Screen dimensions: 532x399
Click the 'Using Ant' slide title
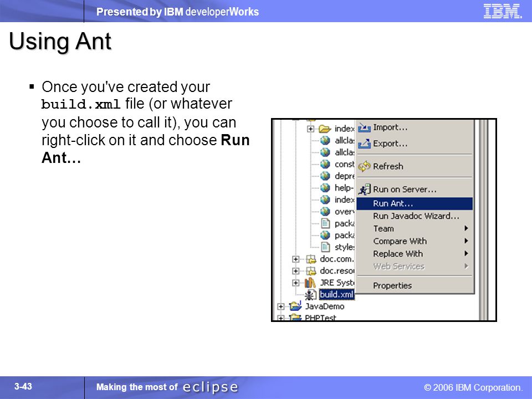coord(60,42)
